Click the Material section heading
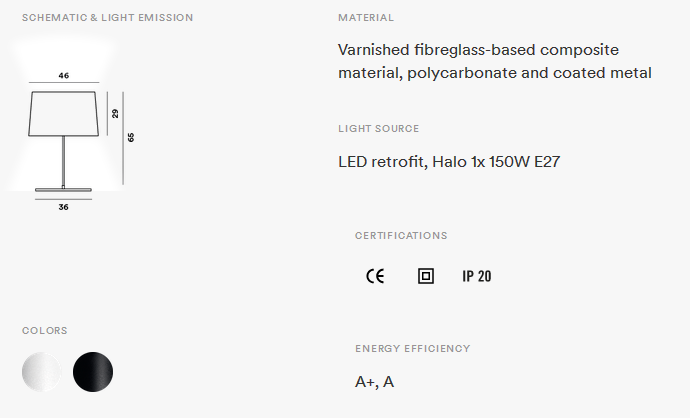Screen dimensions: 690x418 coord(366,18)
